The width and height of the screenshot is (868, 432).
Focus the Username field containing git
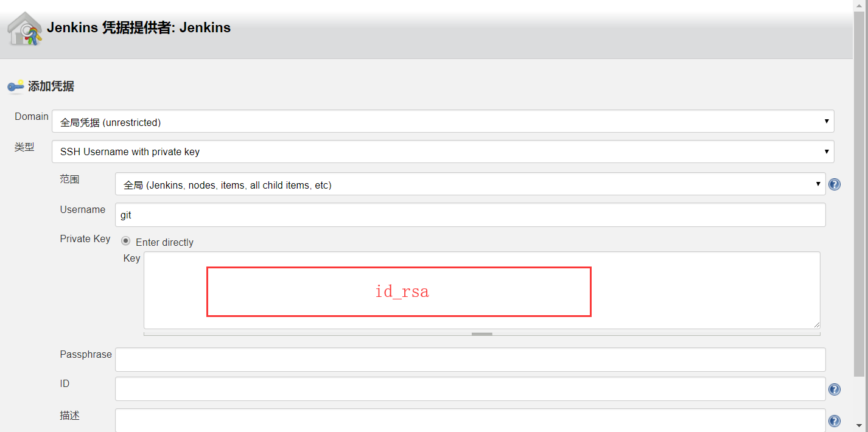pos(471,215)
